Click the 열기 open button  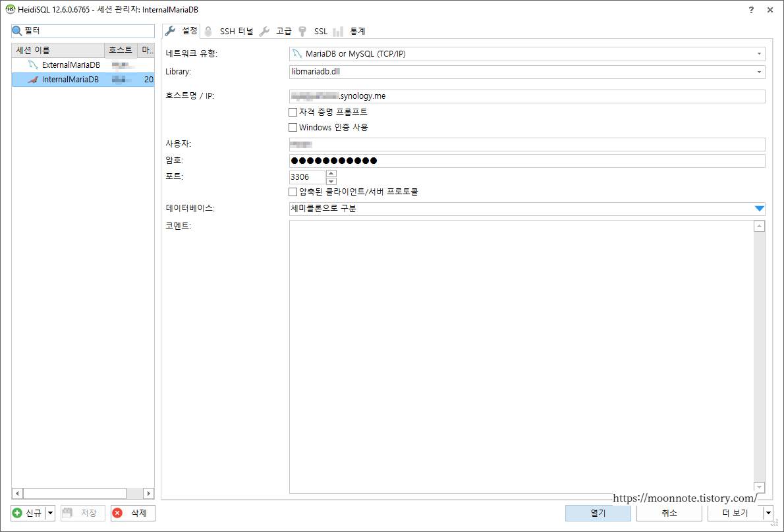pos(598,513)
